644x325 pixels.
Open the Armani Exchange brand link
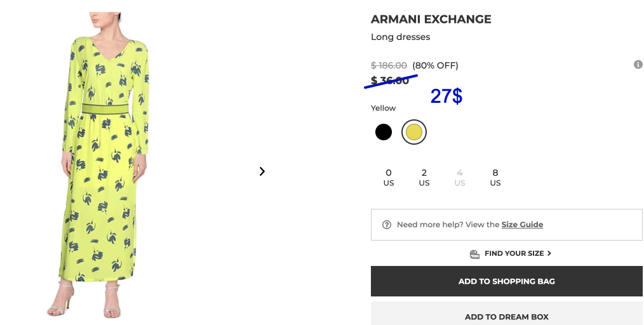pos(431,19)
